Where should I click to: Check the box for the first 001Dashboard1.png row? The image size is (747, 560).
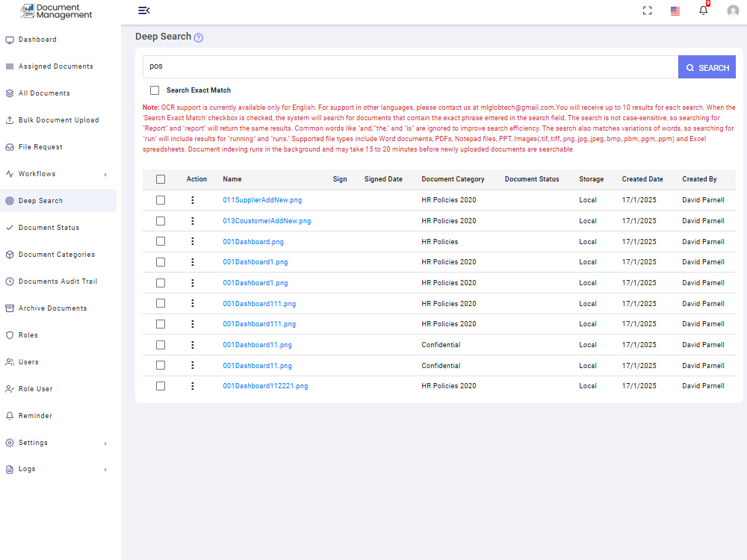click(161, 262)
